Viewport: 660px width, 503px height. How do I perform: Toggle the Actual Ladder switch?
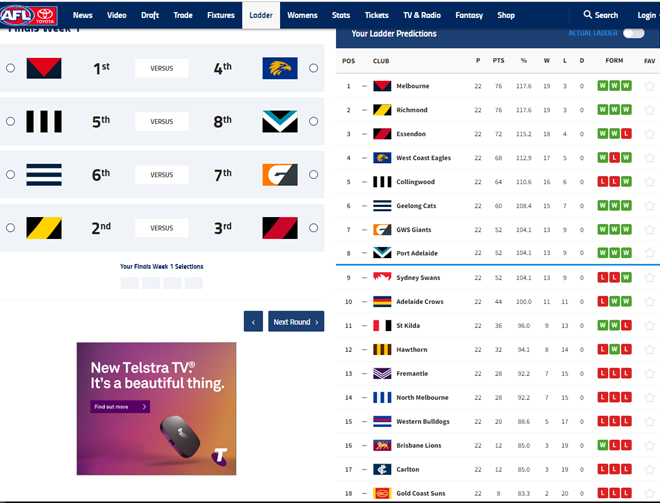pyautogui.click(x=633, y=33)
